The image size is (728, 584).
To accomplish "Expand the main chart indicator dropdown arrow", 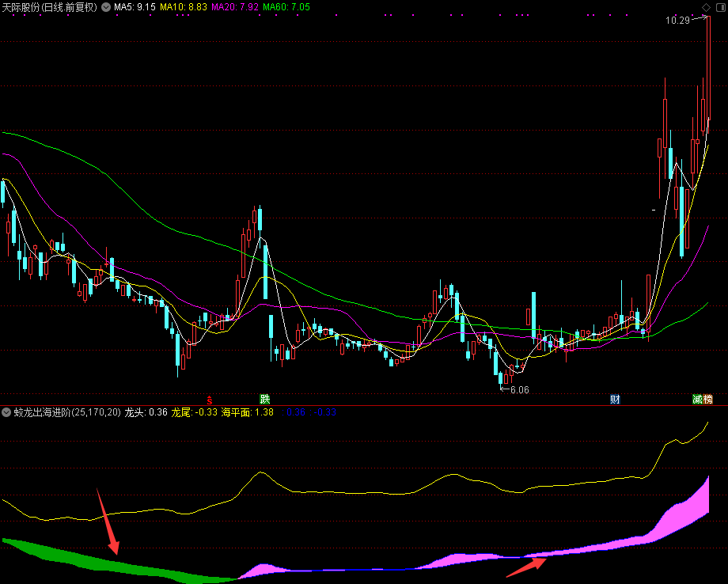I will click(x=106, y=7).
